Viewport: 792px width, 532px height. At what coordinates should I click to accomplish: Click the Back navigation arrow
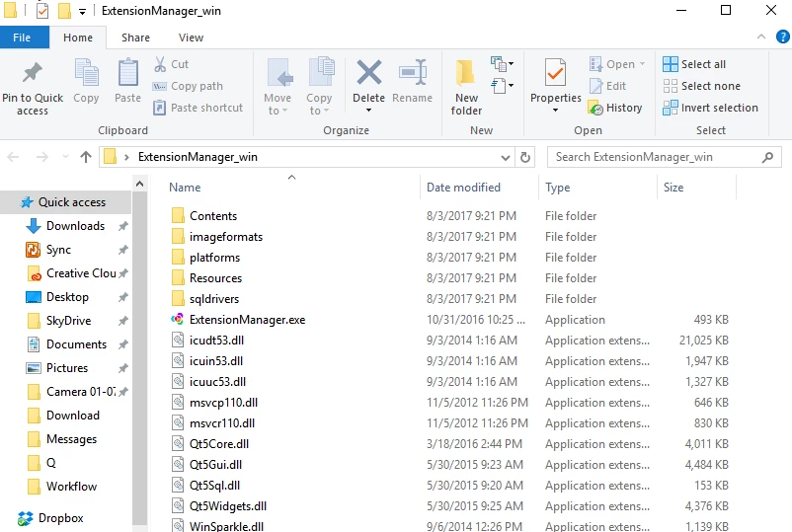coord(13,157)
